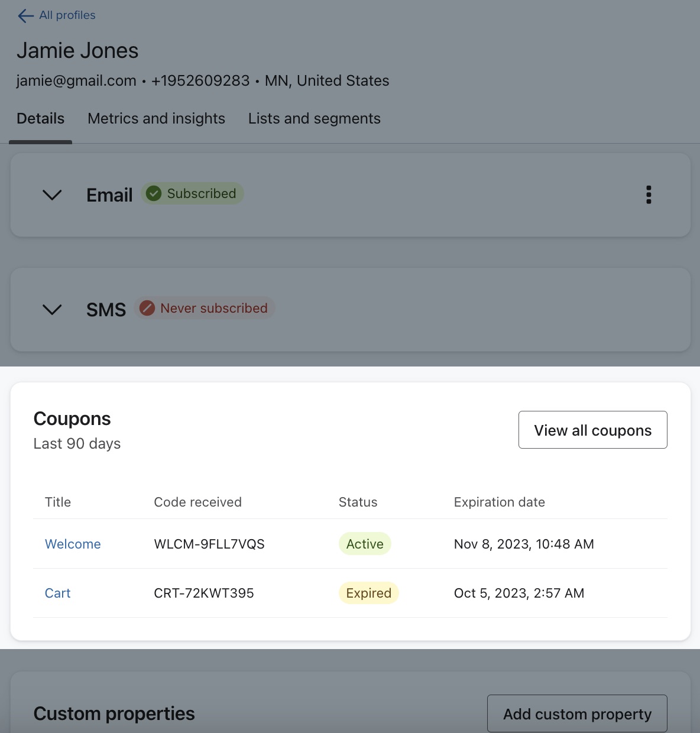Click the Active status pill for Welcome coupon
700x733 pixels.
pyautogui.click(x=365, y=544)
